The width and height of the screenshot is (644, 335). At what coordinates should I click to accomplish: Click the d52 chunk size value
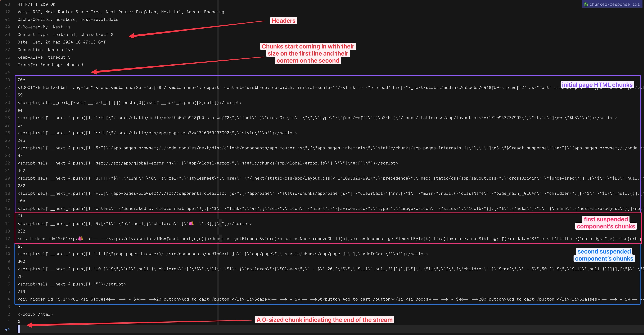click(21, 170)
